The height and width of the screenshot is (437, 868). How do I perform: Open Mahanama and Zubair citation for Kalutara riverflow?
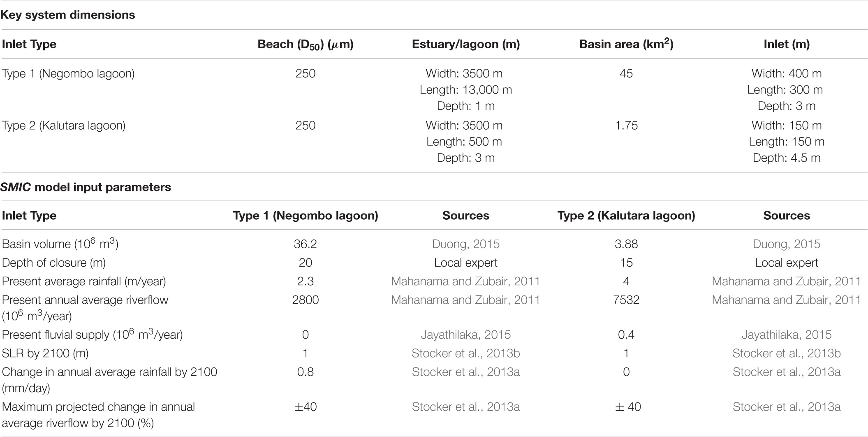(x=786, y=300)
